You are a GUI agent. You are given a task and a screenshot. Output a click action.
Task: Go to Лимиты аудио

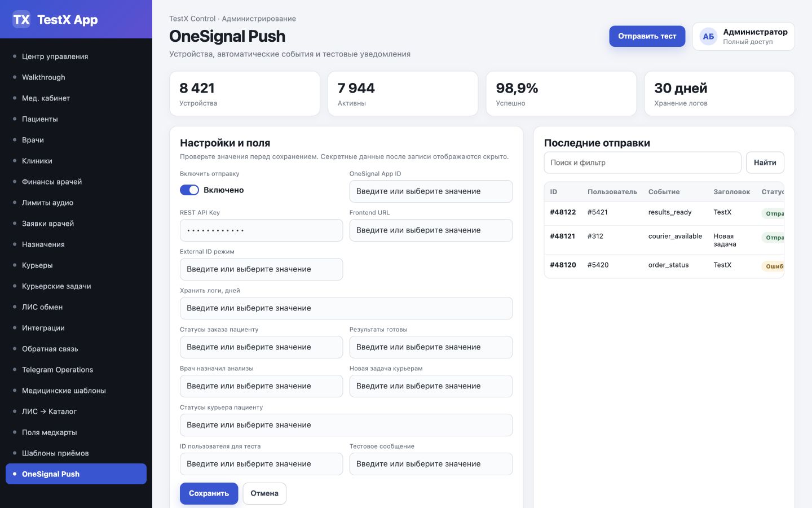coord(76,203)
